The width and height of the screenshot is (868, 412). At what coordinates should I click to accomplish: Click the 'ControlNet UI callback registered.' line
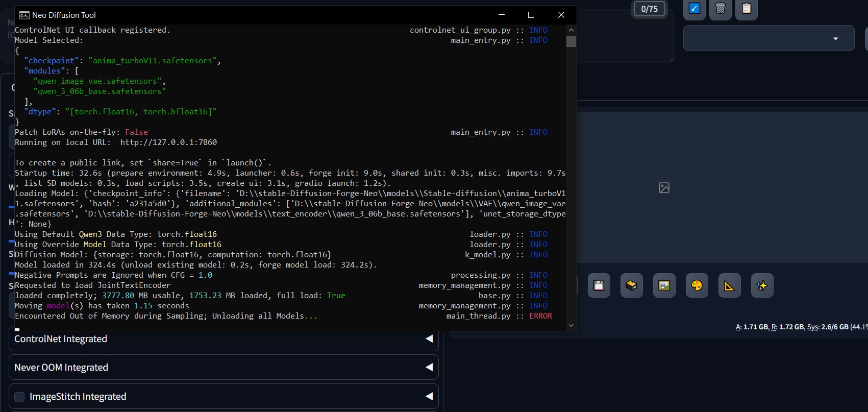click(x=92, y=30)
